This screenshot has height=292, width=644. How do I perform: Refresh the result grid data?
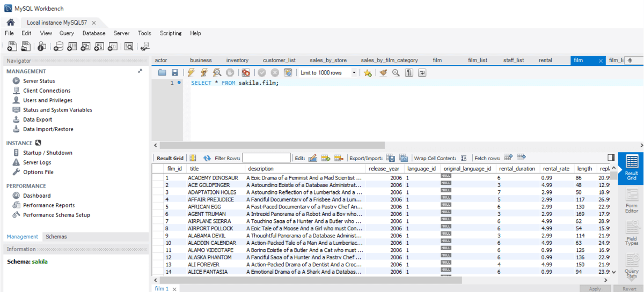point(207,158)
